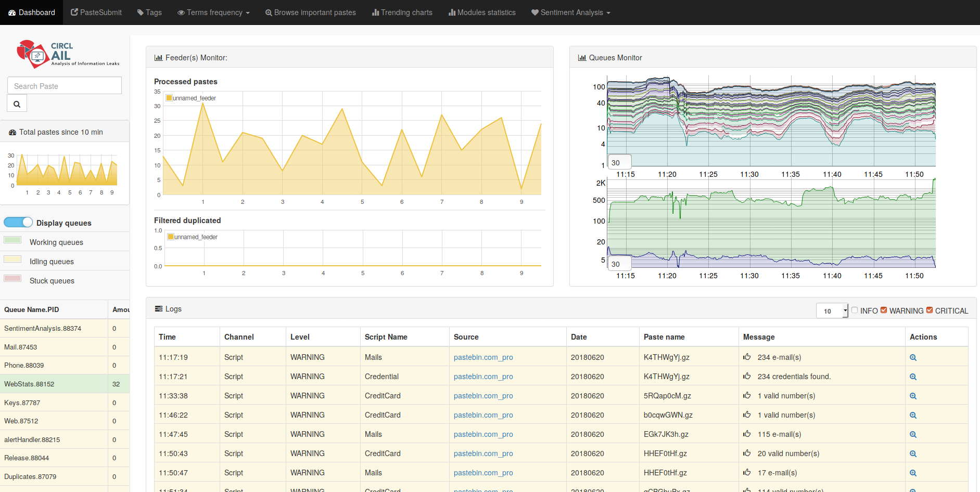
Task: Click the list icon beside the Logs header
Action: click(158, 308)
